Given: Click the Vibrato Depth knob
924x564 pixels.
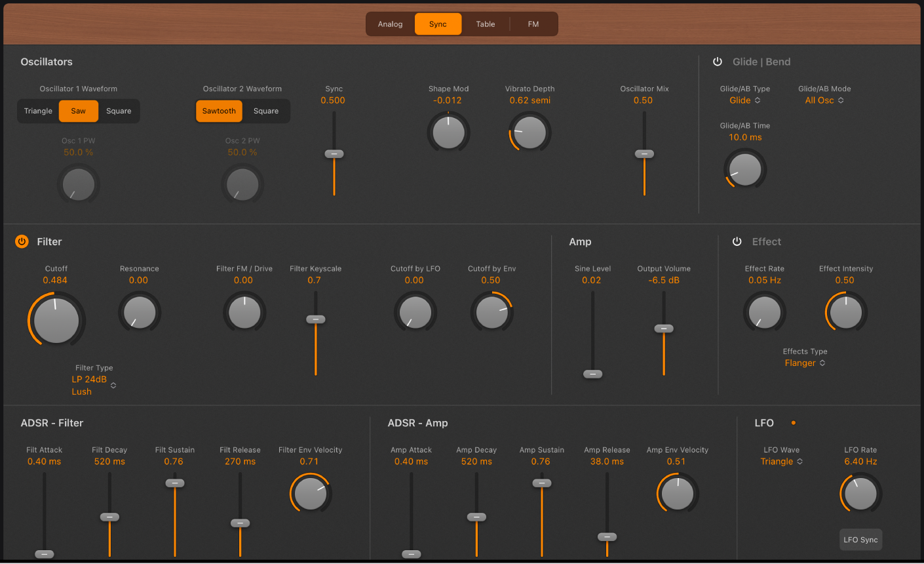Looking at the screenshot, I should (x=529, y=132).
